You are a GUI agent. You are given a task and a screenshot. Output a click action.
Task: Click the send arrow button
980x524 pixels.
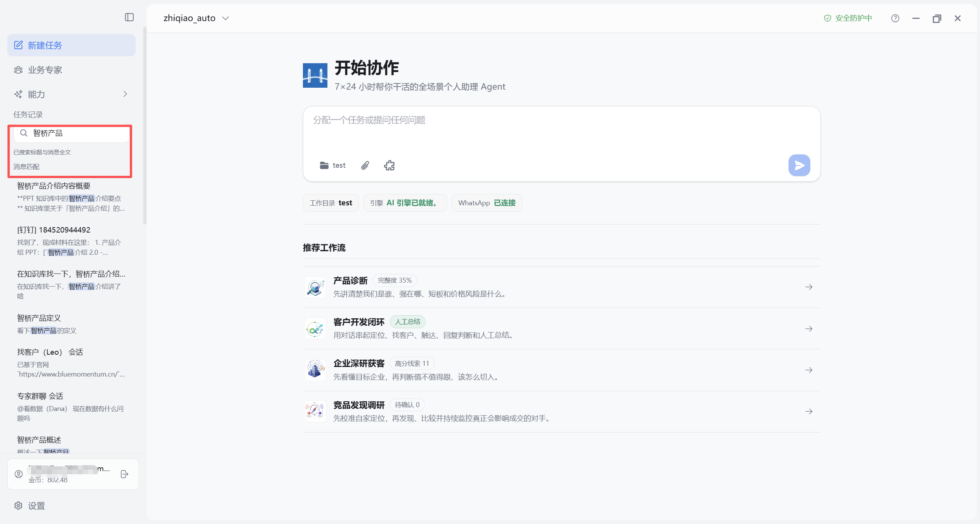(799, 165)
